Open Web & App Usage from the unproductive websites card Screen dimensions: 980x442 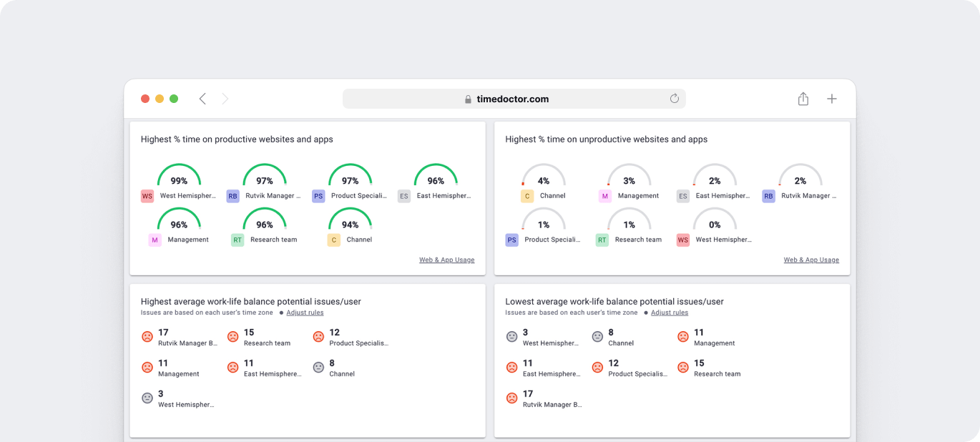click(811, 260)
